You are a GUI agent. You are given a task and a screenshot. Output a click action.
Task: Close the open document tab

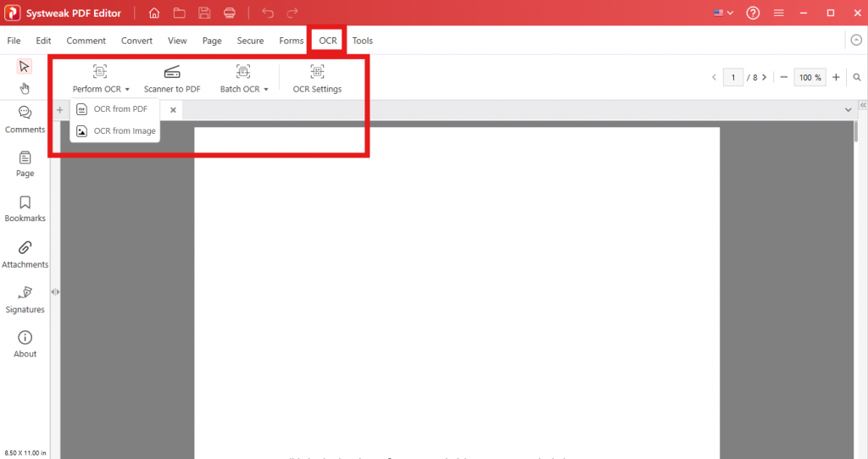173,110
